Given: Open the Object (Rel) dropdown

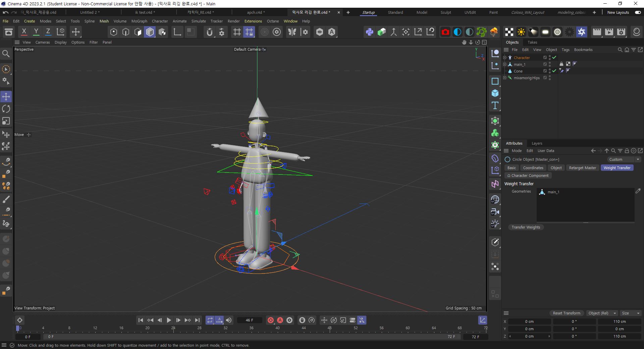Looking at the screenshot, I should coord(602,313).
